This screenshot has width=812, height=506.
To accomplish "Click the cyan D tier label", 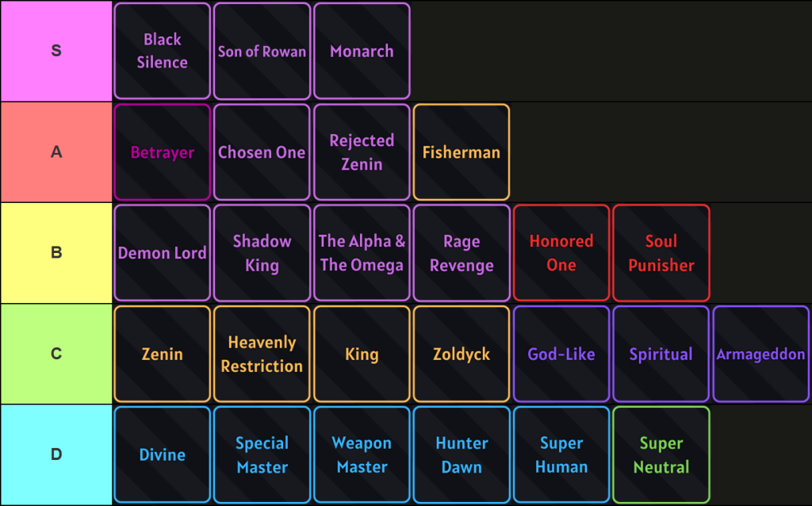I will 56,455.
